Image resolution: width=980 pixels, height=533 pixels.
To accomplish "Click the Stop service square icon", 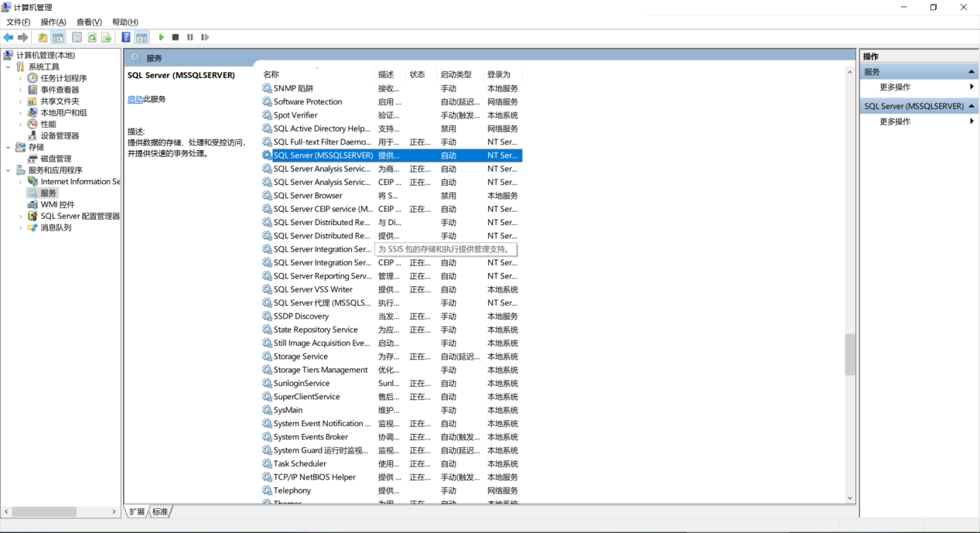I will click(176, 37).
